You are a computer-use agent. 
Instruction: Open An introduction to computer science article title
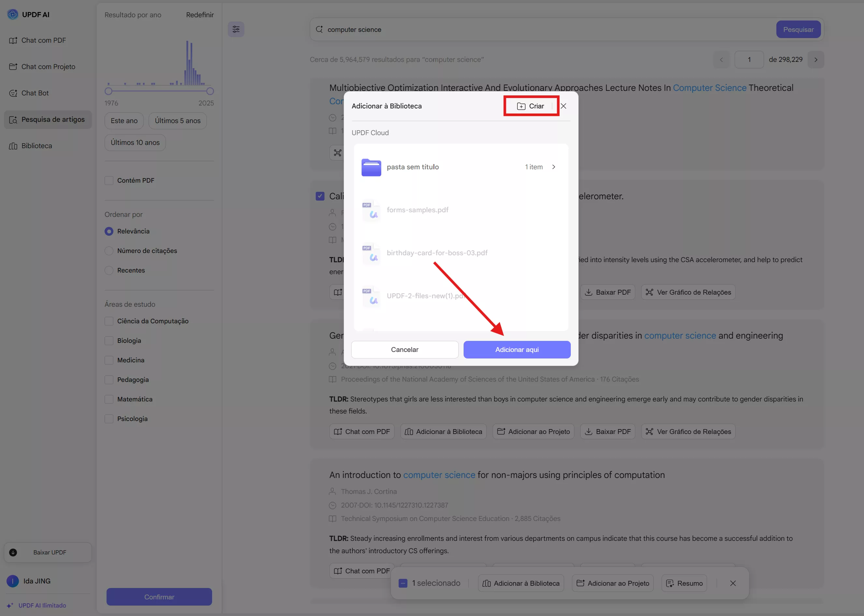497,474
